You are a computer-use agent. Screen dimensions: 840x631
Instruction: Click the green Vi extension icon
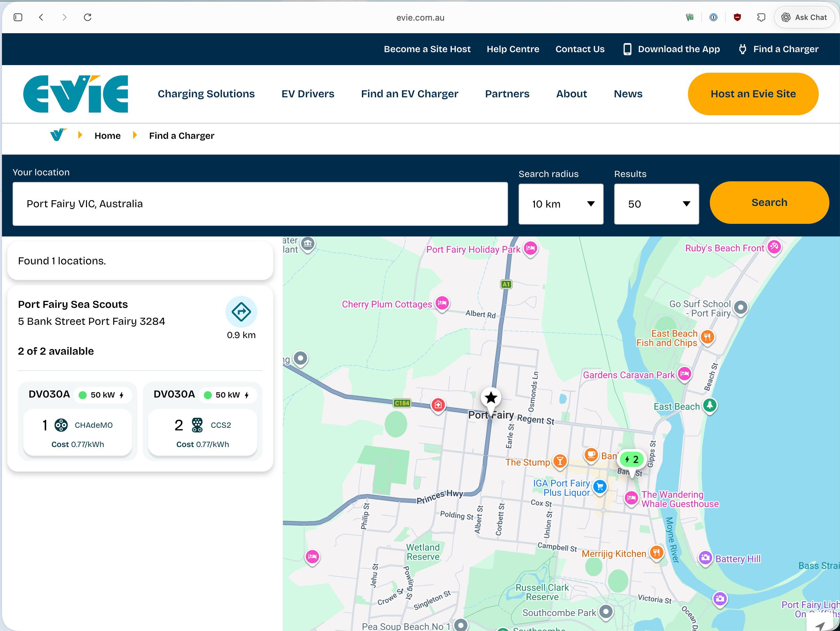690,18
